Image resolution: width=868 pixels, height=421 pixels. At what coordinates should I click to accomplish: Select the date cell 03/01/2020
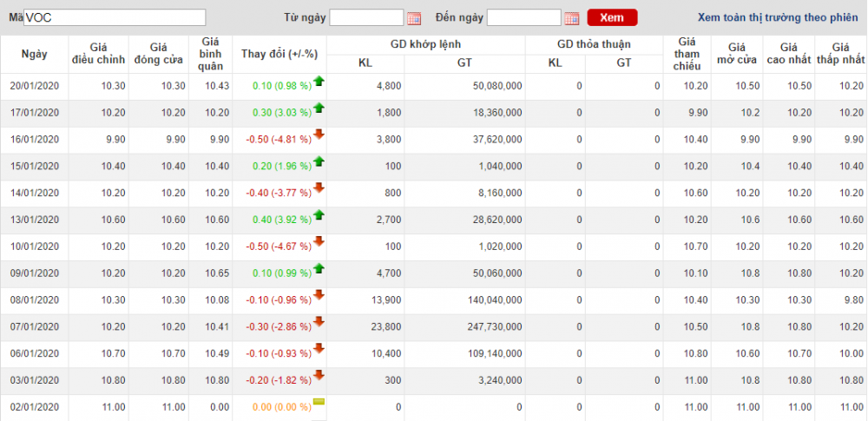pyautogui.click(x=35, y=380)
